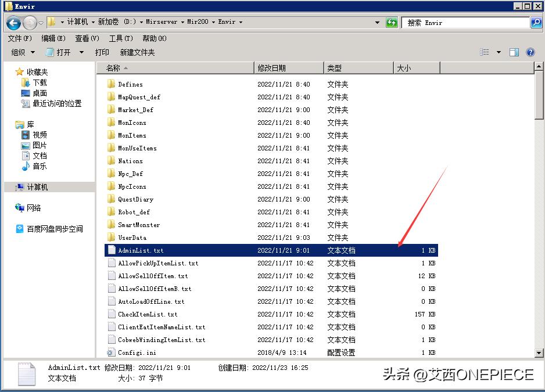Select the folder name SmartMonster
The image size is (545, 392).
[x=139, y=225]
